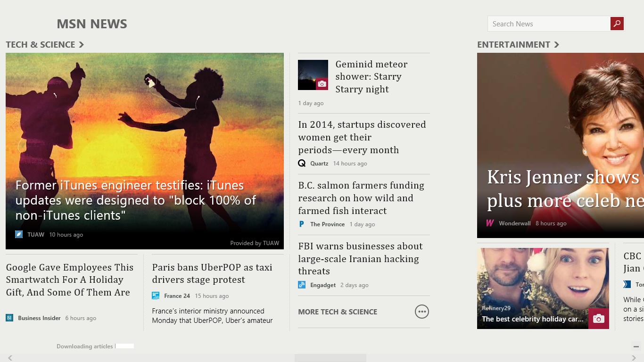644x362 pixels.
Task: Click The Province source icon
Action: coord(302,224)
